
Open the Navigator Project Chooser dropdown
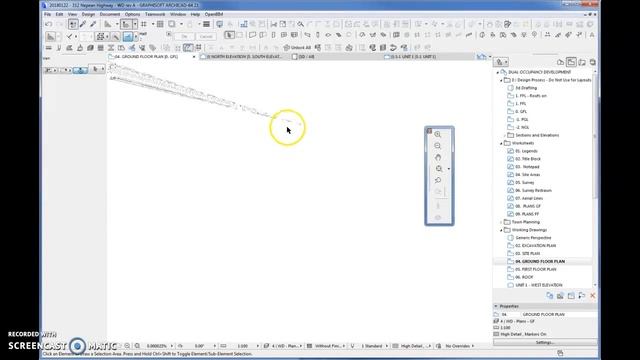pos(500,62)
